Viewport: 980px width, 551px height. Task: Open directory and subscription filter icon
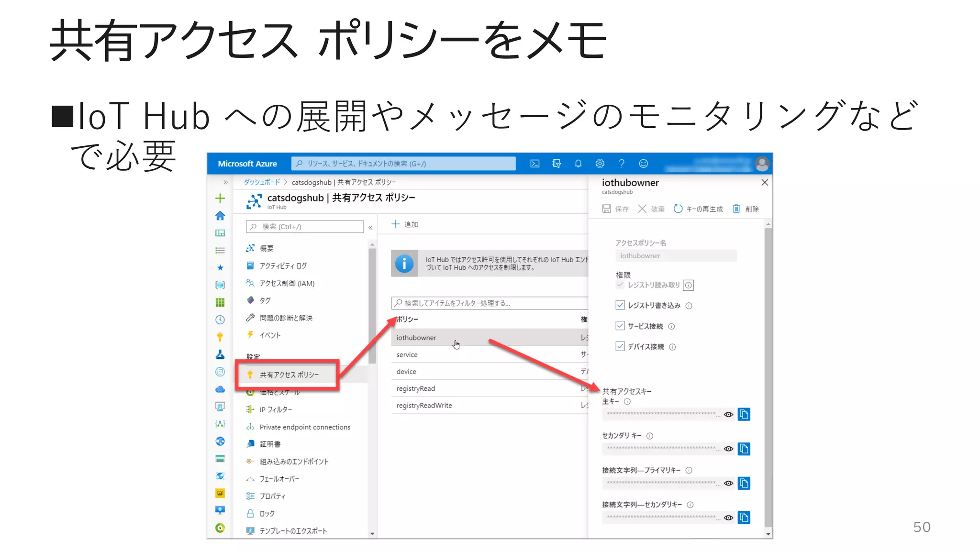557,164
